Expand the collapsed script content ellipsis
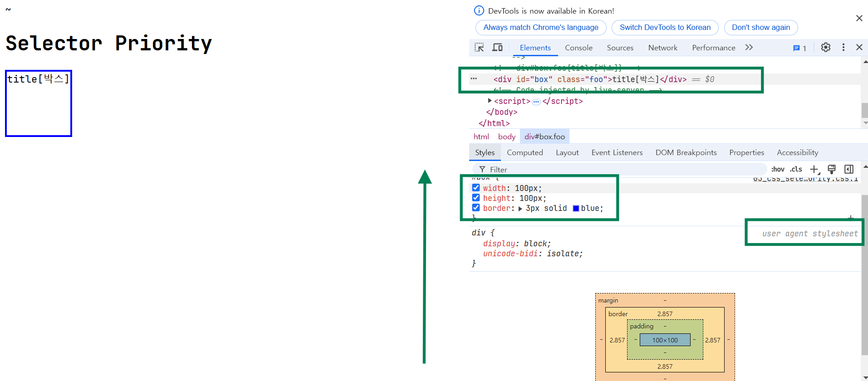 (x=536, y=102)
